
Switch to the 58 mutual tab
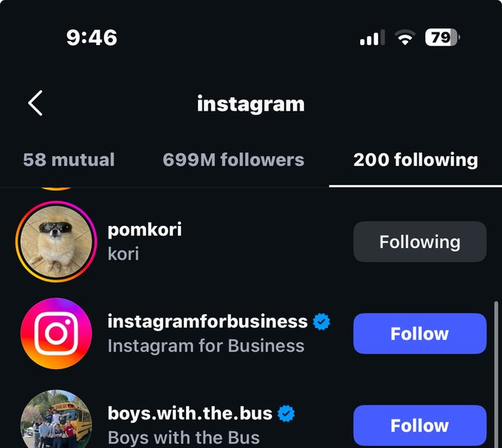(69, 159)
